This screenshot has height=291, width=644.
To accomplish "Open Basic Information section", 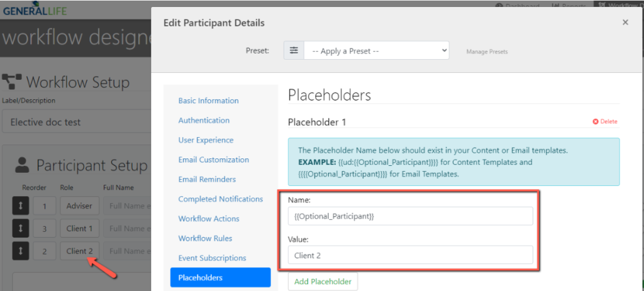I will pos(208,101).
